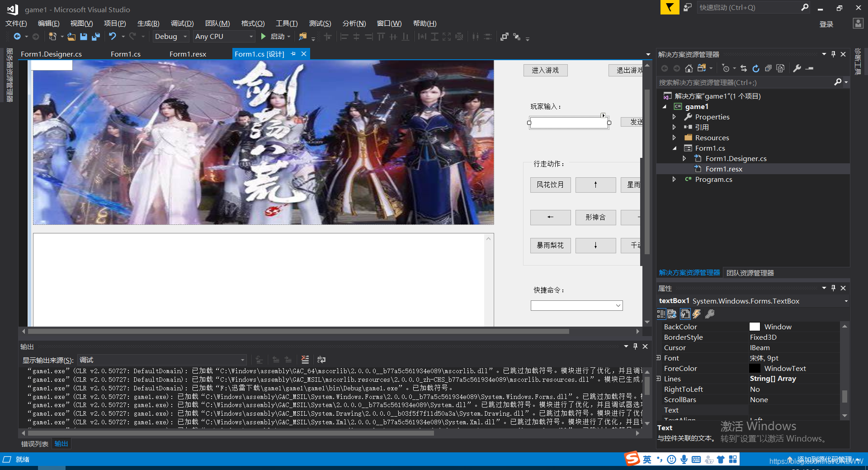Click the 暴雨梨花 button on the form
868x470 pixels.
click(550, 245)
